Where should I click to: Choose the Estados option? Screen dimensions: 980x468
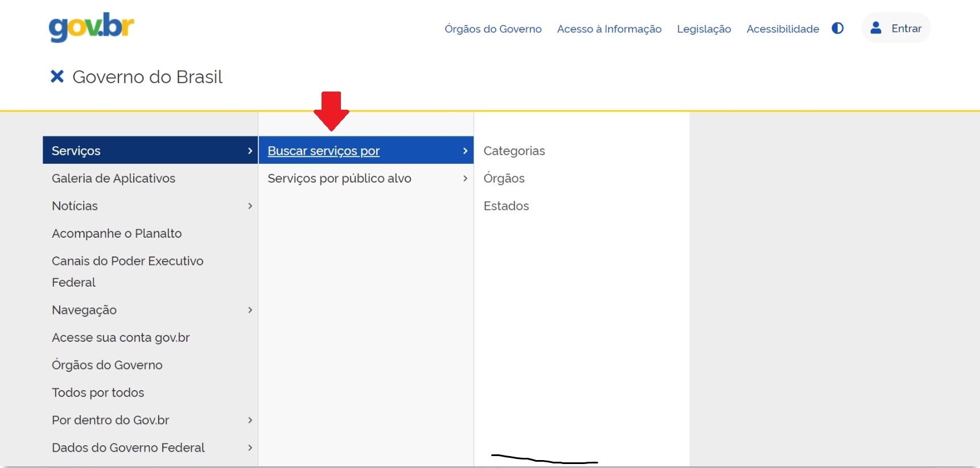pos(506,206)
